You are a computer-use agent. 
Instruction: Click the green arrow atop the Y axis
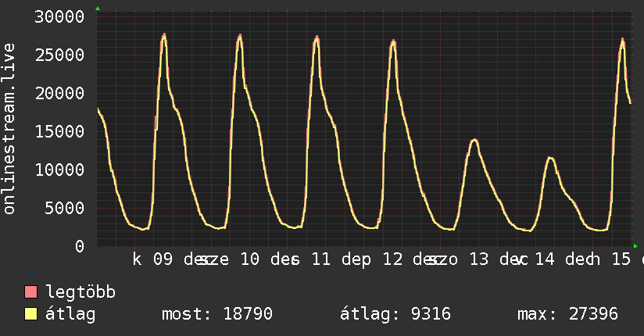[x=98, y=9]
